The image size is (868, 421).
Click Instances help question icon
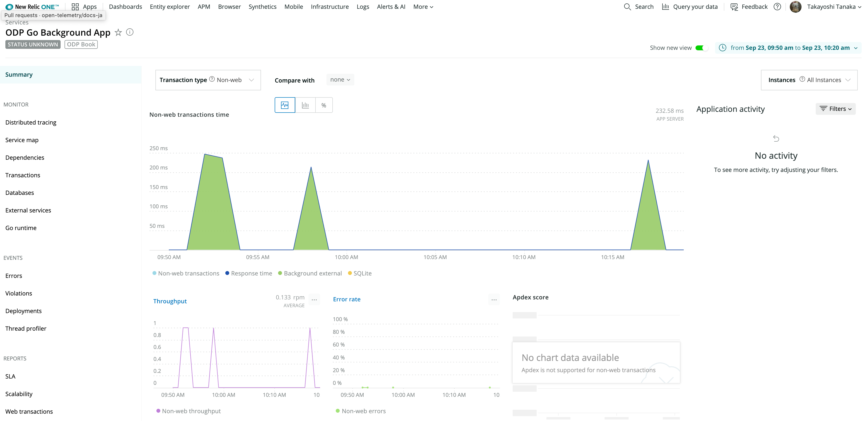[x=802, y=79]
